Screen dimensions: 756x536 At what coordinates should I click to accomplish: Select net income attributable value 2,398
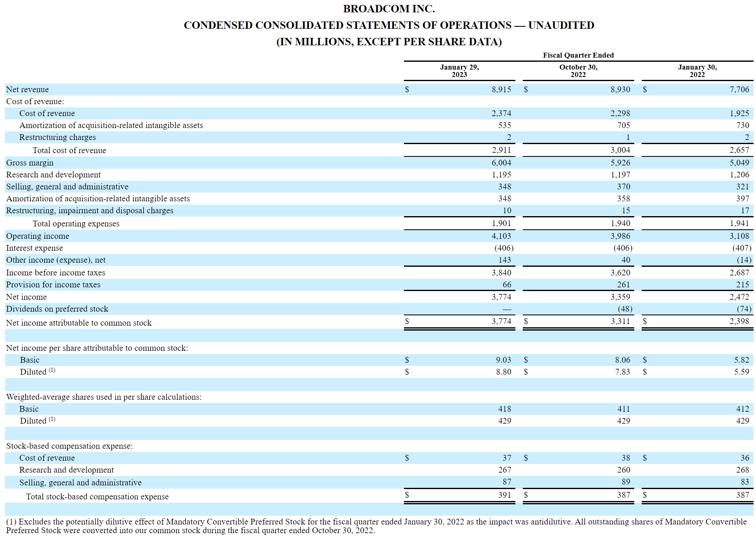click(739, 321)
